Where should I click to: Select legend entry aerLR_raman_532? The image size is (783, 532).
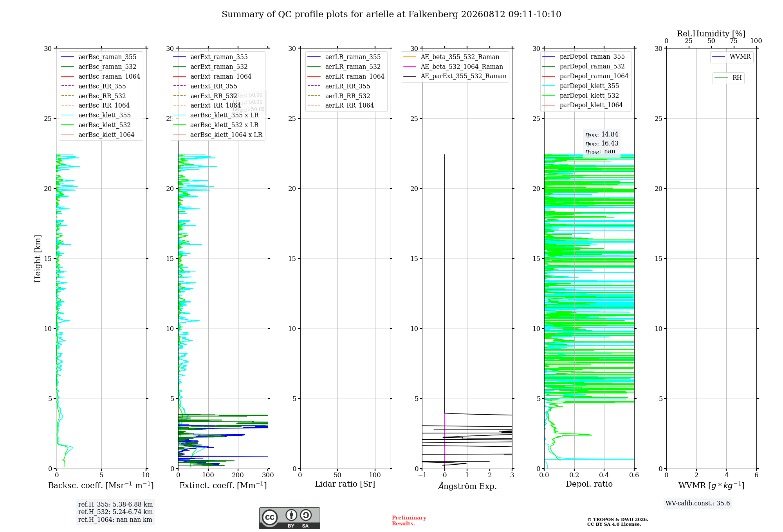pyautogui.click(x=345, y=67)
